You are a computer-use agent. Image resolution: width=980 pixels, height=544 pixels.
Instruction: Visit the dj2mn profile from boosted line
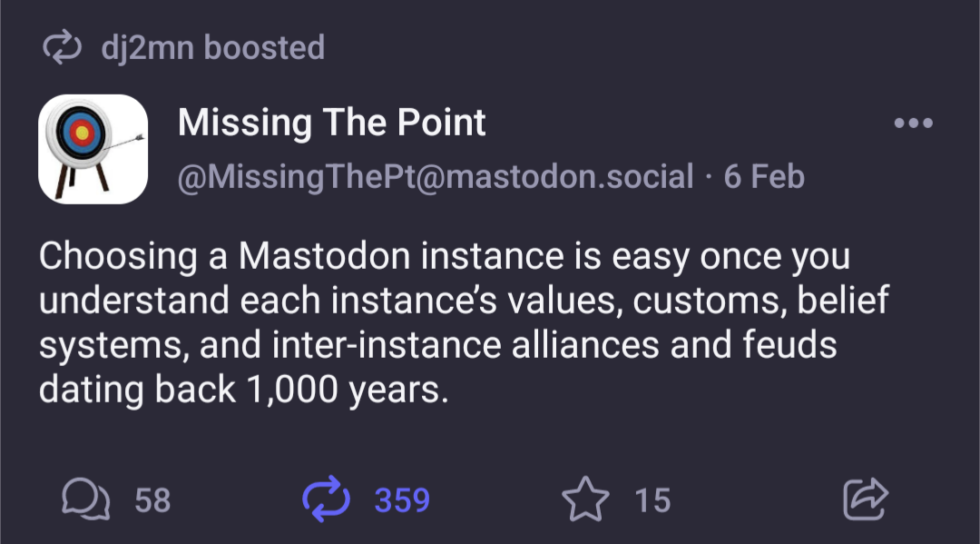[x=148, y=48]
